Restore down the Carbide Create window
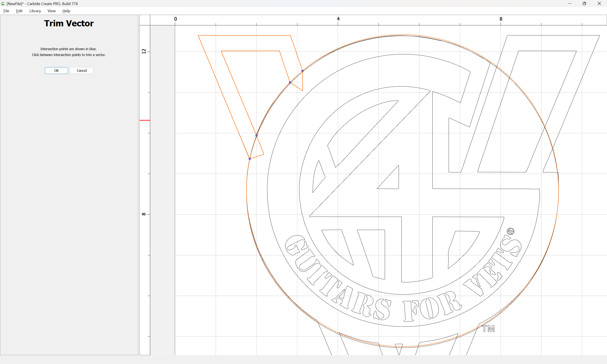Screen dimensions: 607x364 pos(584,4)
